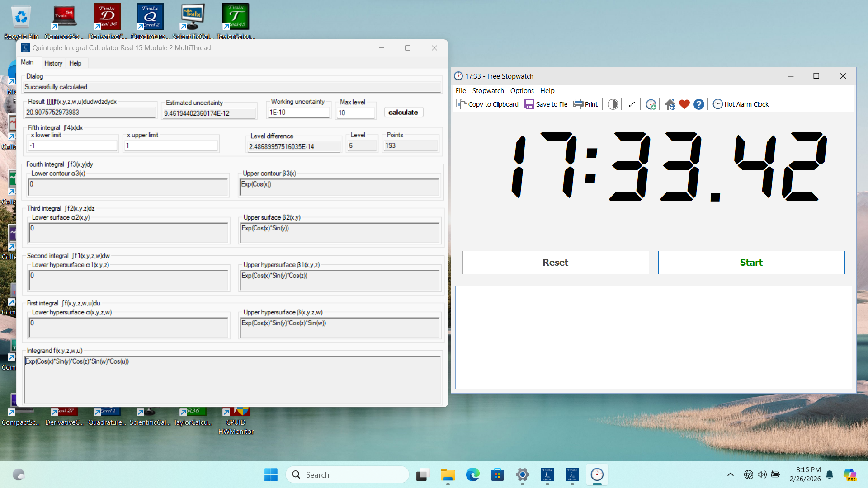
Task: Click the Max level input field
Action: click(356, 113)
